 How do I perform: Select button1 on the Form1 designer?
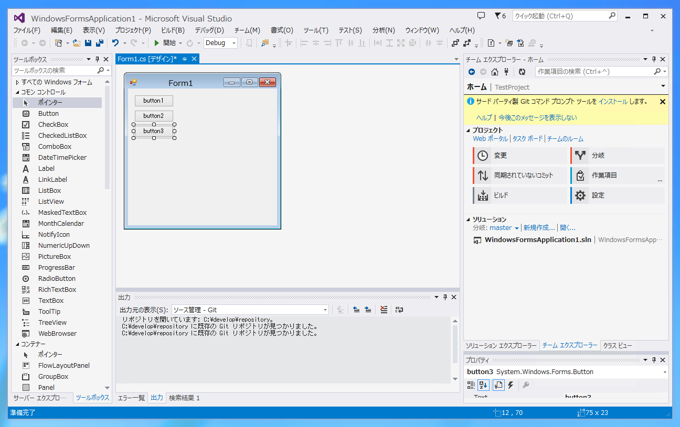(x=154, y=101)
